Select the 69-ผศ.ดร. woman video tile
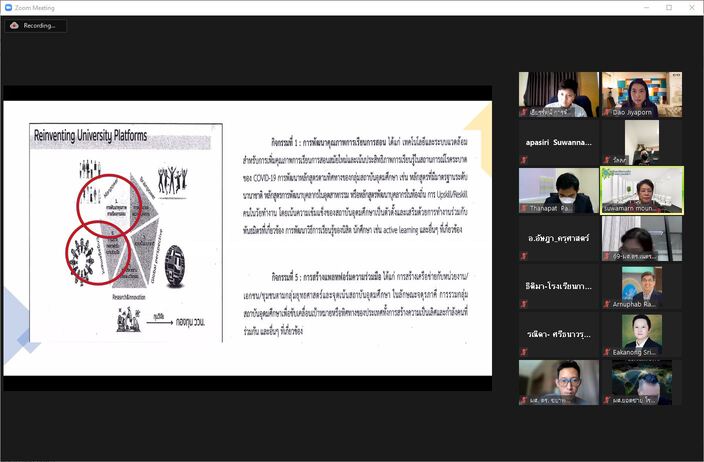The height and width of the screenshot is (462, 704). click(642, 238)
